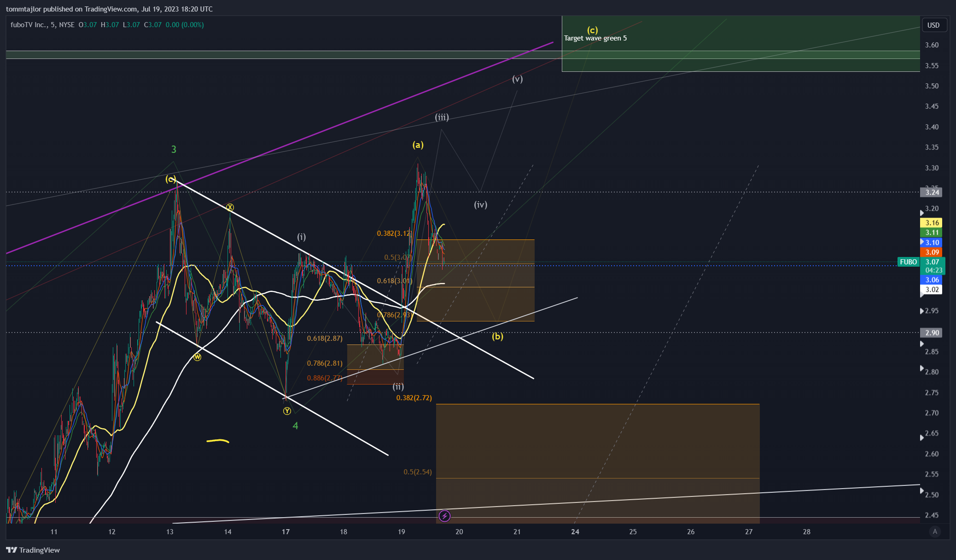The height and width of the screenshot is (560, 956).
Task: Click the yellow (b) wave label
Action: tap(497, 336)
